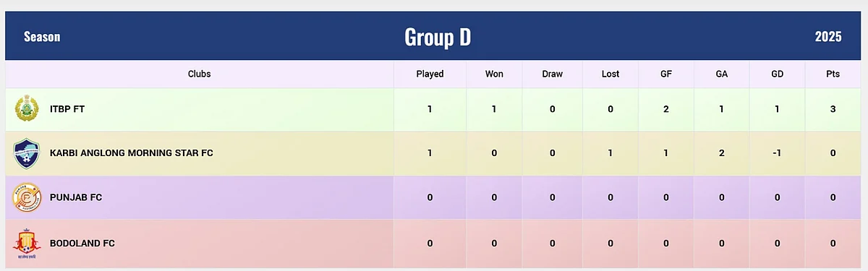Click ITBP FT points value 3

pyautogui.click(x=833, y=109)
